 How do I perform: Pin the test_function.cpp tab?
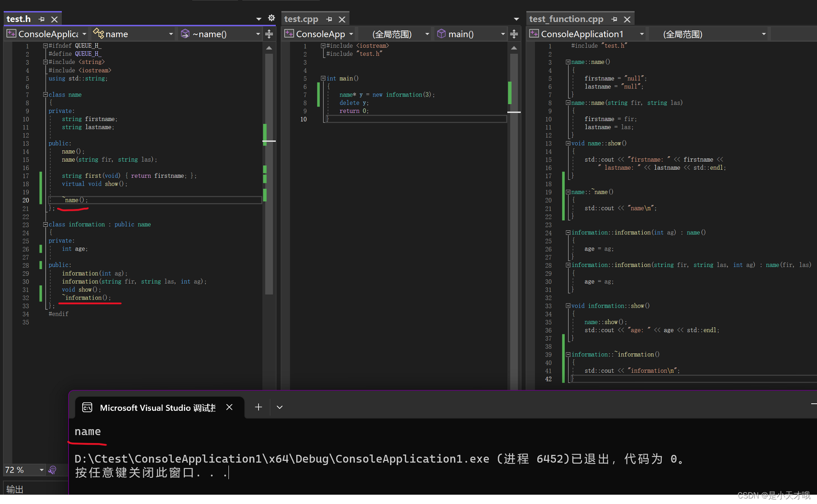click(614, 19)
